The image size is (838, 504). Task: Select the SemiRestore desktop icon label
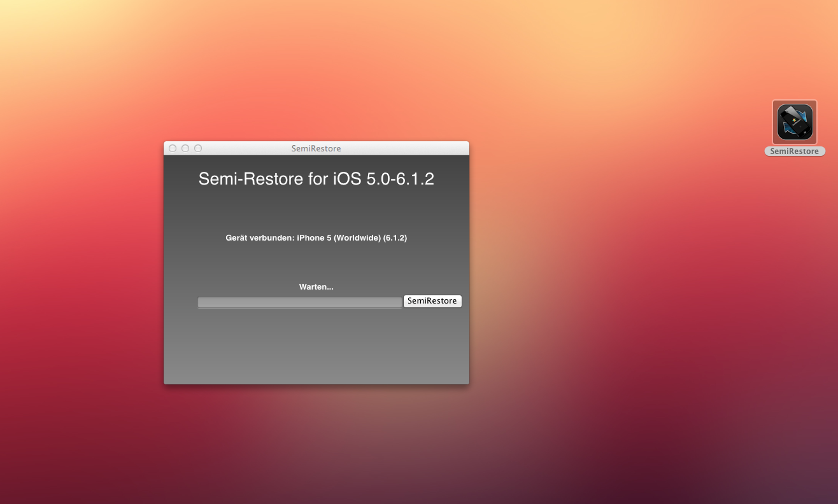click(795, 151)
